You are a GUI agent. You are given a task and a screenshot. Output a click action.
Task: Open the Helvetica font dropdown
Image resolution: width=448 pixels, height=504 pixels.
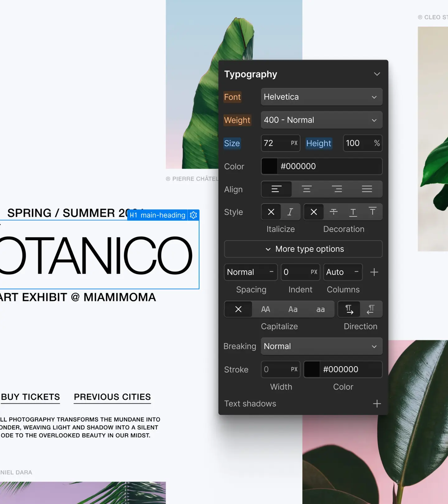(321, 97)
